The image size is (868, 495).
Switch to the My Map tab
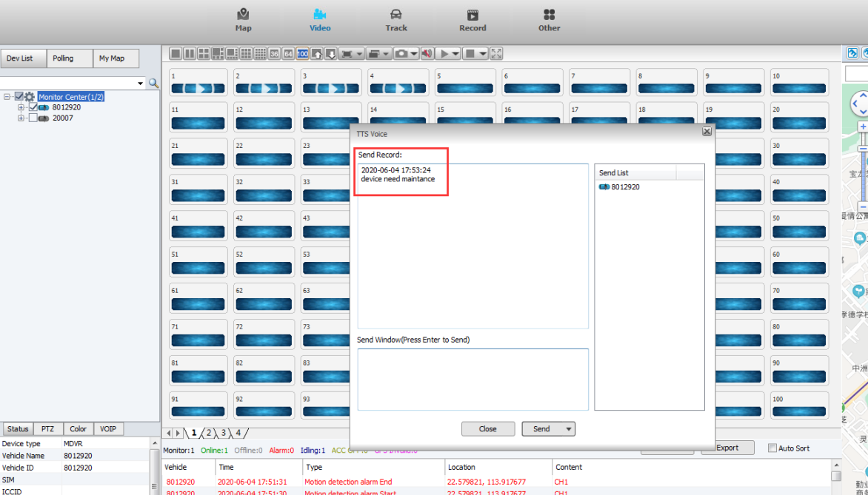point(116,58)
